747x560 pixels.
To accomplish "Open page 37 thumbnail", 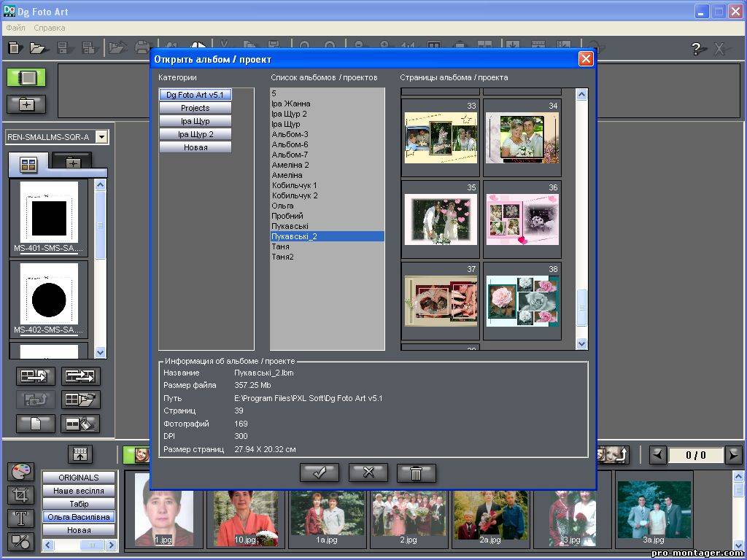I will pos(441,301).
